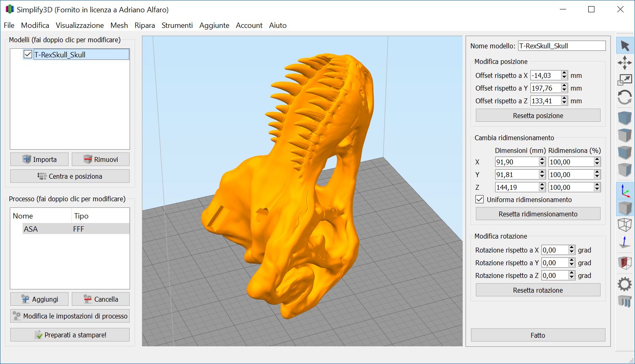Decrease Offset rispetto a Y value
Screen dimensions: 635x364
click(564, 90)
